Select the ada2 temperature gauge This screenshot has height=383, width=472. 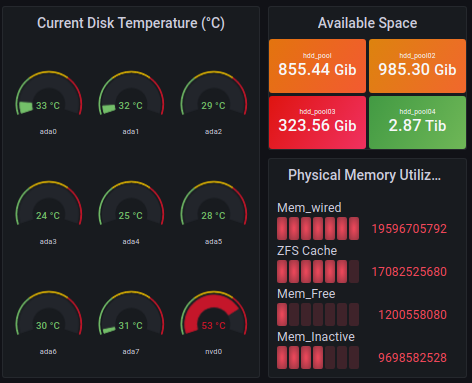coord(214,93)
